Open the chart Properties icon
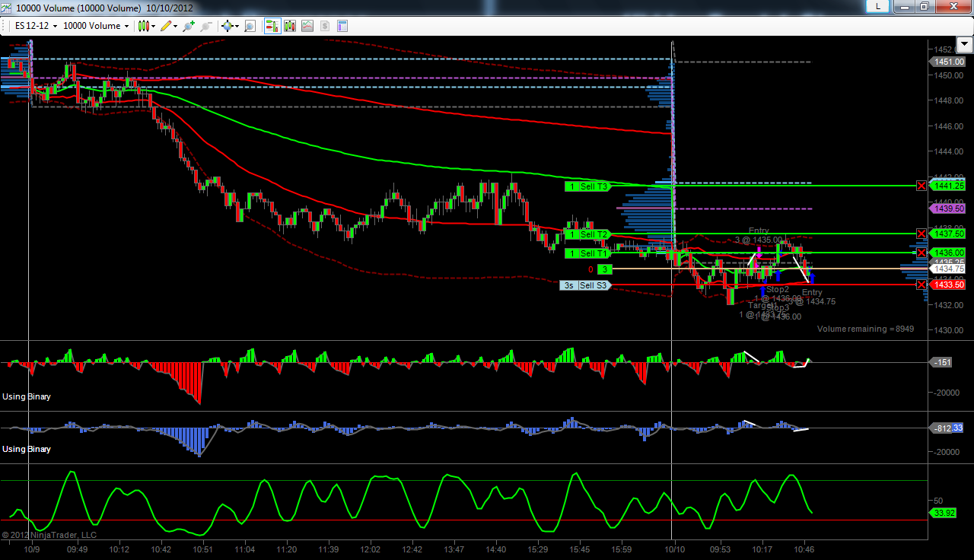Image resolution: width=974 pixels, height=560 pixels. point(342,26)
